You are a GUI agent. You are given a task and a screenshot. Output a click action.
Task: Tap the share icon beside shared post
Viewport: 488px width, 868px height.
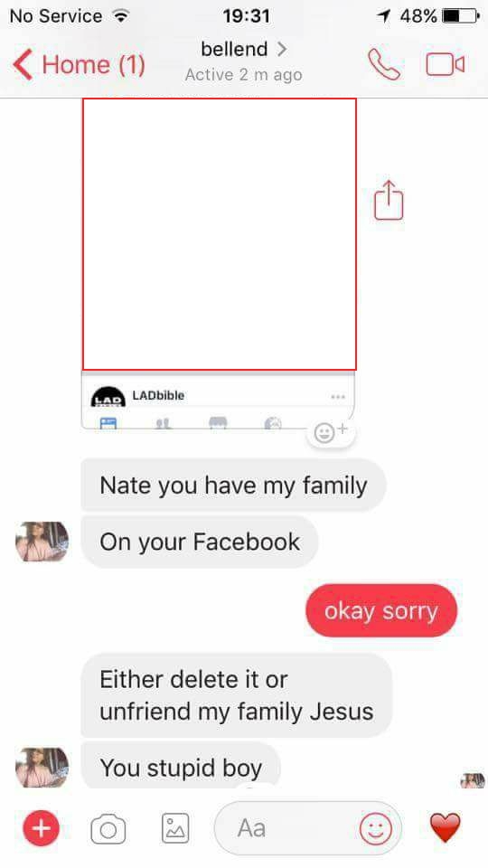tap(389, 200)
